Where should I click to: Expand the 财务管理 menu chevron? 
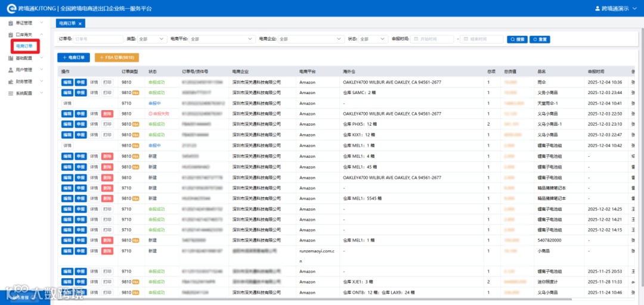pyautogui.click(x=42, y=82)
